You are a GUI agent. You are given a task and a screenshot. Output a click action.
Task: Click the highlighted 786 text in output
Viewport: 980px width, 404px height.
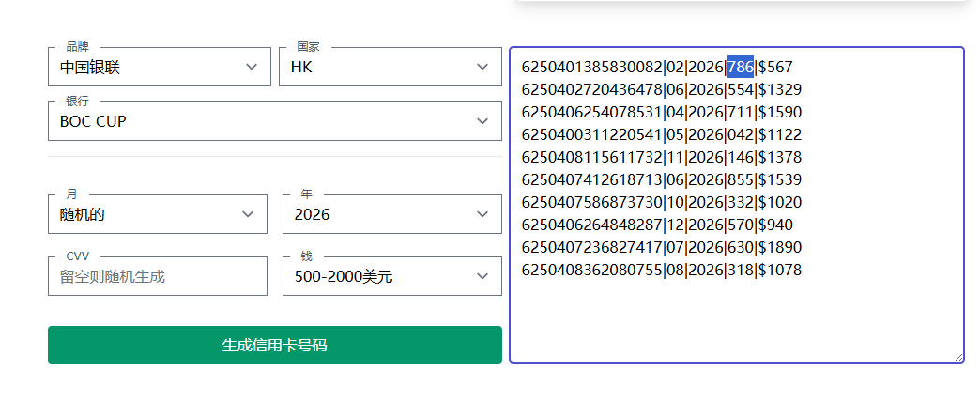pyautogui.click(x=741, y=67)
